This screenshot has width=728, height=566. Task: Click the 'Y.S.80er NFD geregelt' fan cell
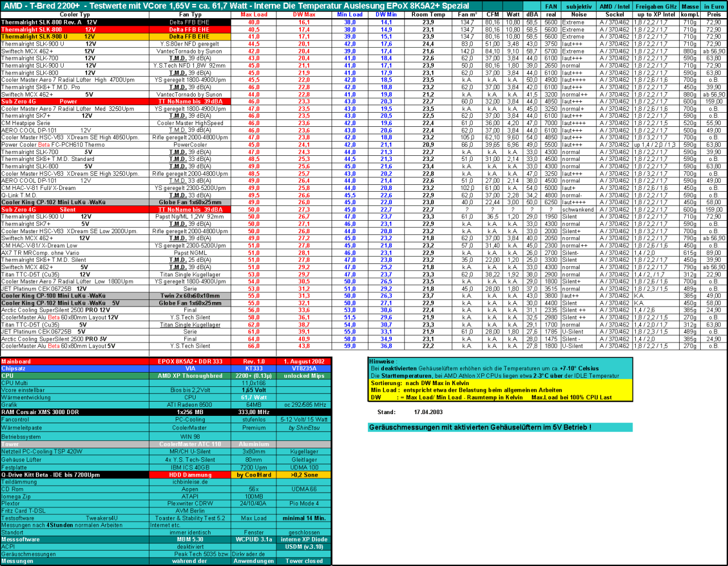(x=191, y=44)
